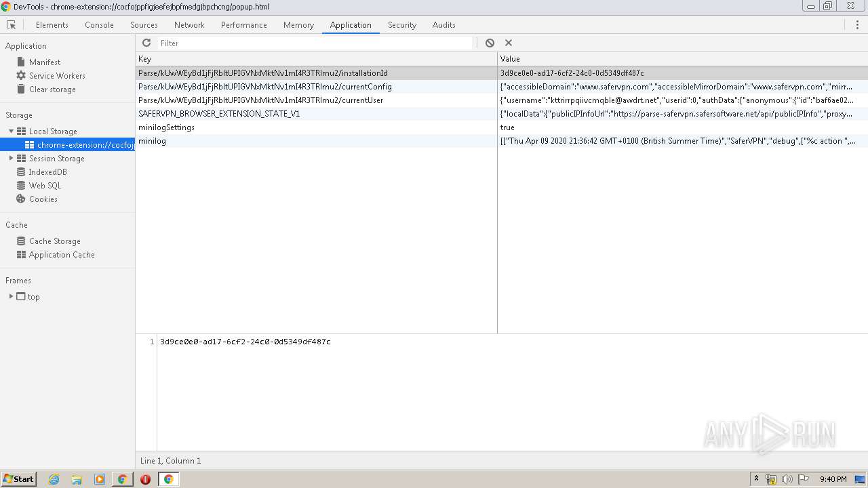Screen dimensions: 868x488
Task: Open the Action Center flag tray icon
Action: pos(804,479)
